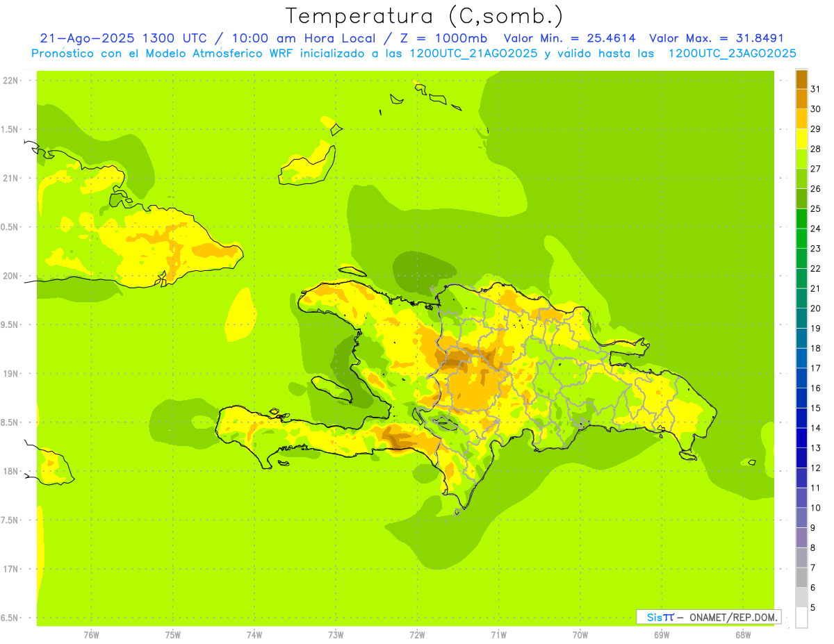Click the yellow swatch between 28 and 29
The width and height of the screenshot is (834, 644).
click(801, 139)
